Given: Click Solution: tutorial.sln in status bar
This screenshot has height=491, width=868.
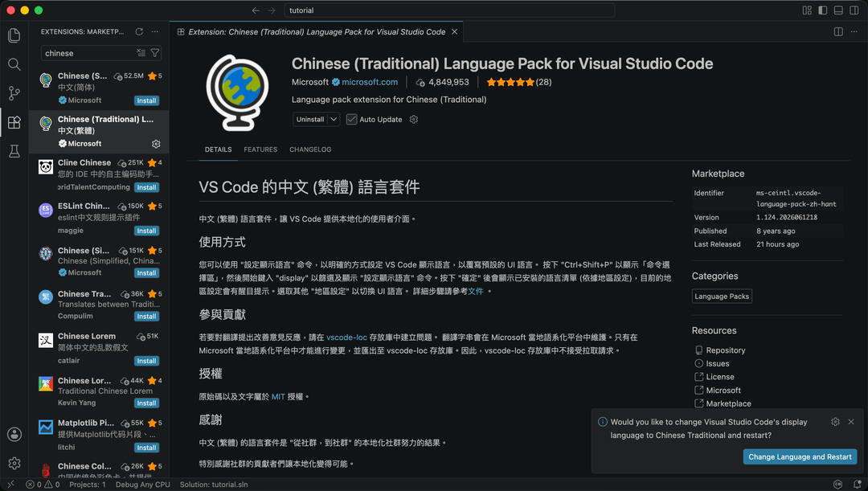Looking at the screenshot, I should tap(214, 485).
